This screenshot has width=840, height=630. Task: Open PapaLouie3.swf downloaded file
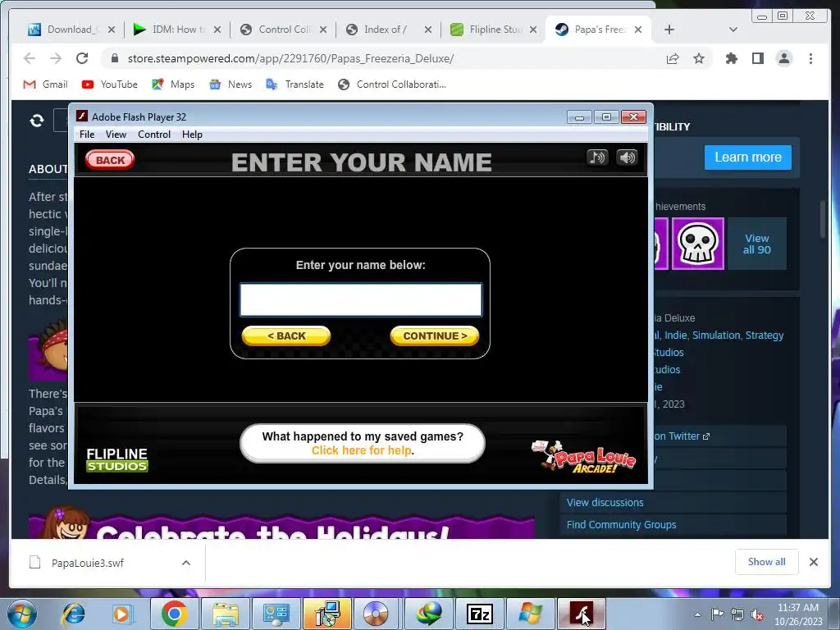(87, 563)
